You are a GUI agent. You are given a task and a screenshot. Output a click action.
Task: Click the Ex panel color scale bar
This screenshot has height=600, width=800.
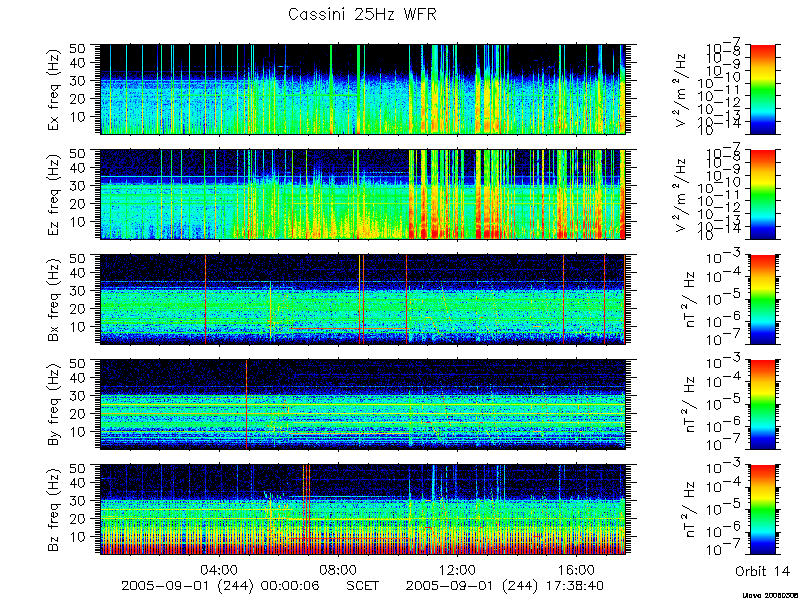click(x=762, y=89)
